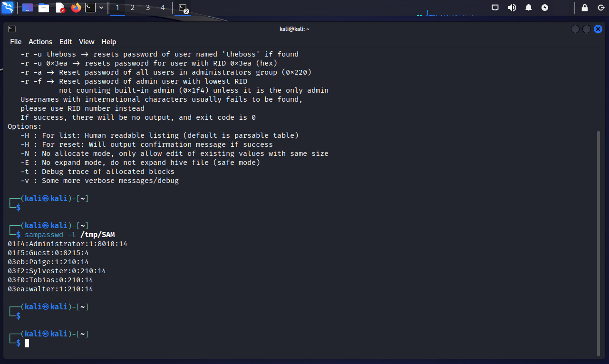Image resolution: width=609 pixels, height=364 pixels.
Task: Open the Kali applications menu
Action: tap(8, 8)
